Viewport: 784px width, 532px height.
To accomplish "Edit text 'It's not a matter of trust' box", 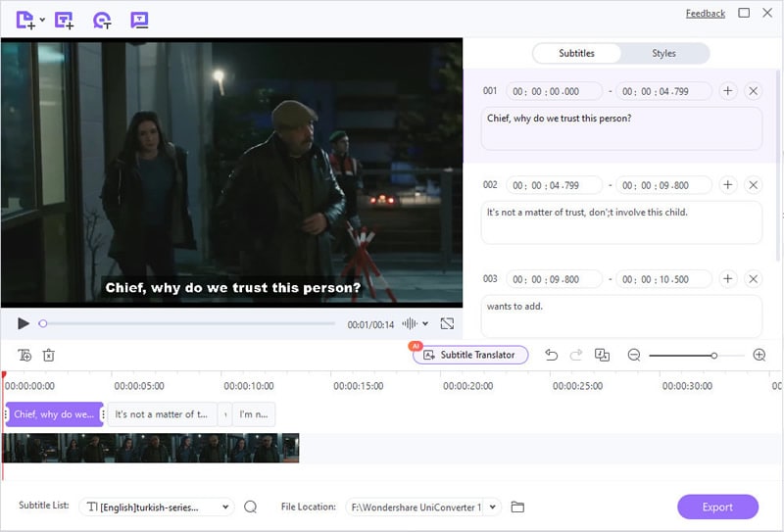I will (x=621, y=222).
